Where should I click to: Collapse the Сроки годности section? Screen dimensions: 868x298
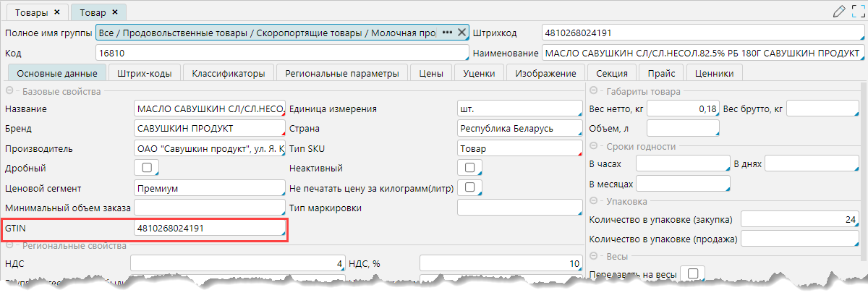pos(593,146)
